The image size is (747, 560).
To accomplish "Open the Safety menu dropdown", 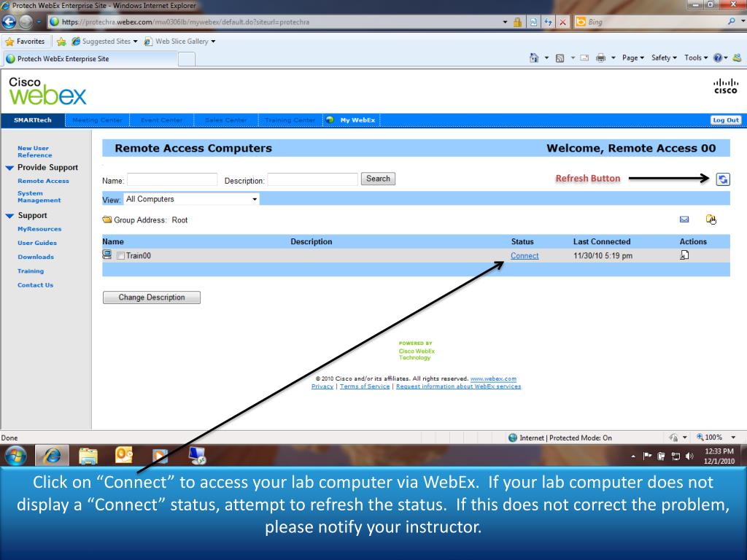I will [664, 58].
